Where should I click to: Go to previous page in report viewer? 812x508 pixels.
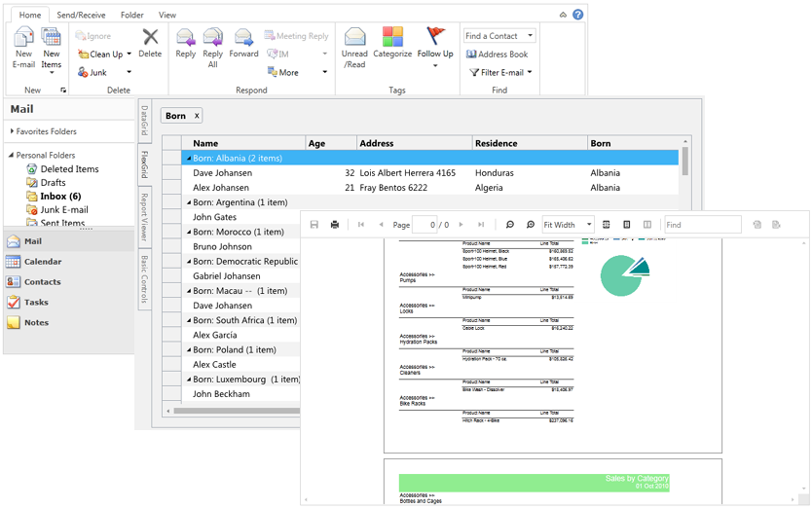381,224
